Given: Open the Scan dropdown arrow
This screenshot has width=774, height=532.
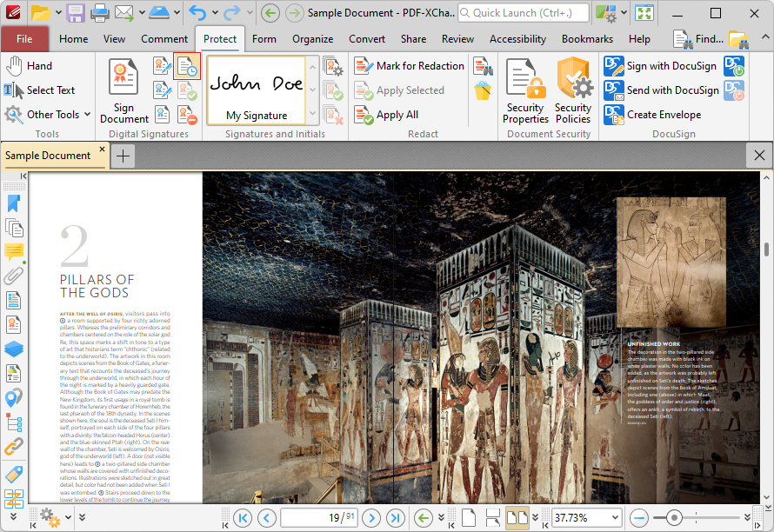Looking at the screenshot, I should pos(177,13).
